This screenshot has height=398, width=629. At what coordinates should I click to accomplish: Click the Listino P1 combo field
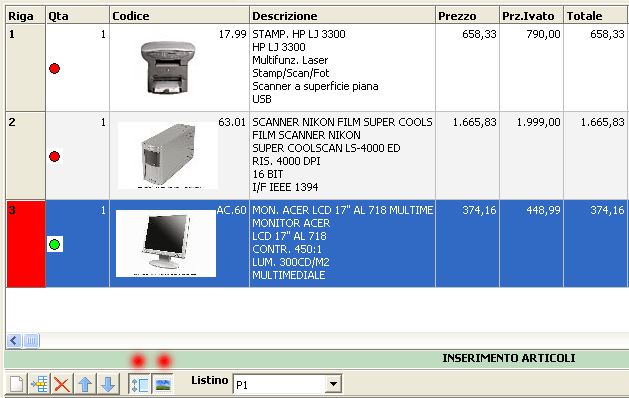[x=287, y=384]
